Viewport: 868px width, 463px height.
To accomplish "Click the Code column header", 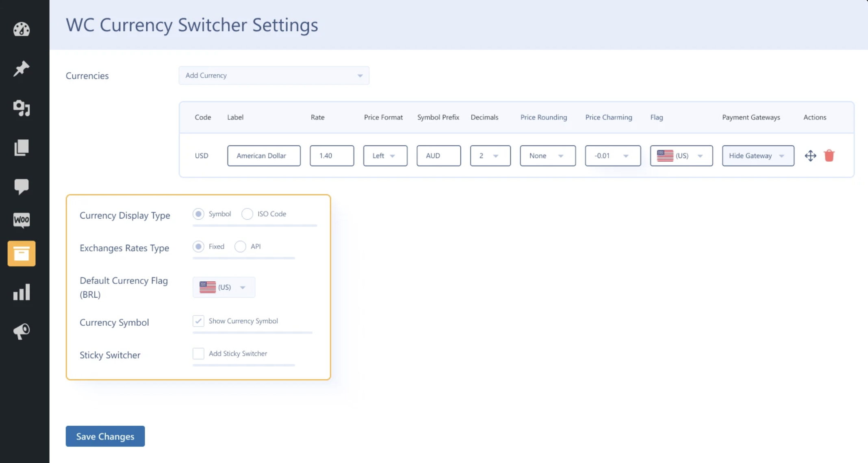I will pyautogui.click(x=203, y=117).
